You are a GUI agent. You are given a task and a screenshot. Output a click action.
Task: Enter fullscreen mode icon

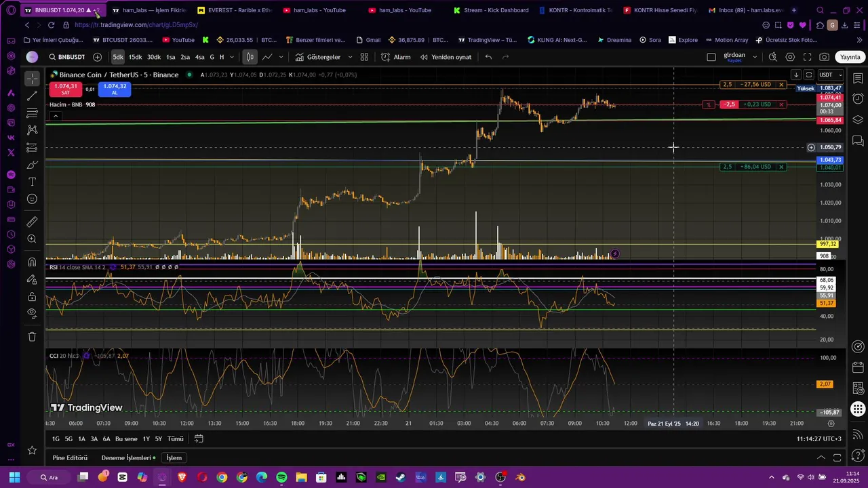807,57
